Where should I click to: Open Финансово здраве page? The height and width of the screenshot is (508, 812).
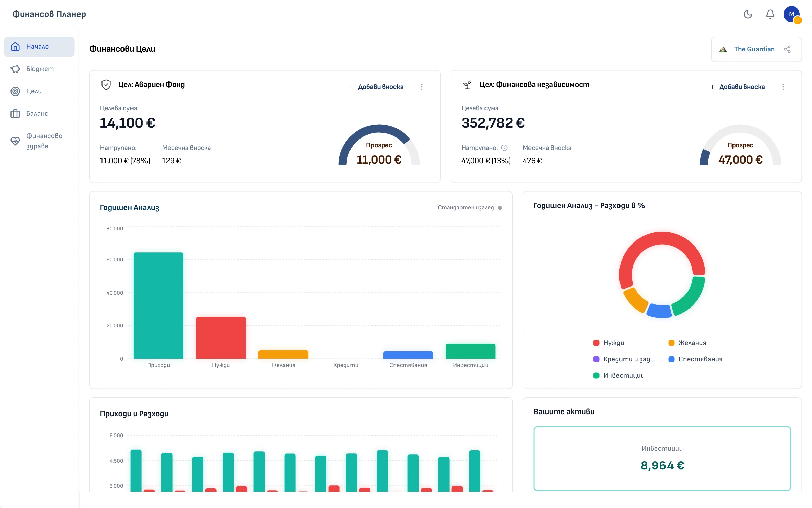click(x=39, y=141)
